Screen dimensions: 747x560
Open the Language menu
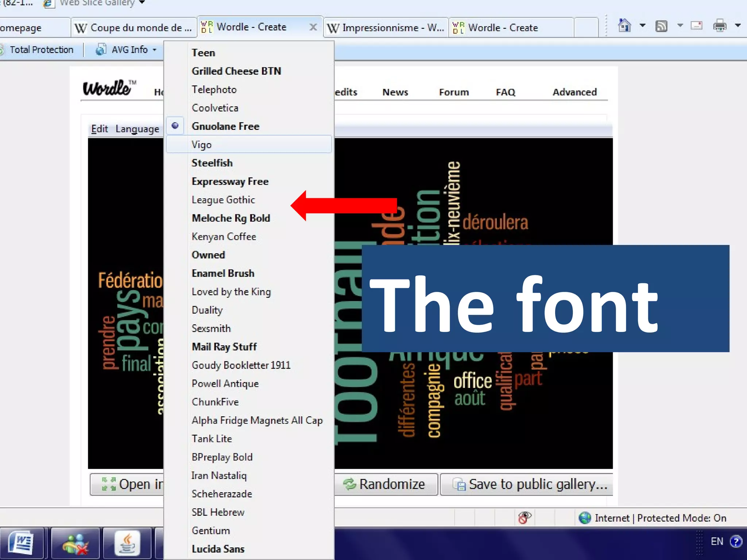click(x=137, y=129)
